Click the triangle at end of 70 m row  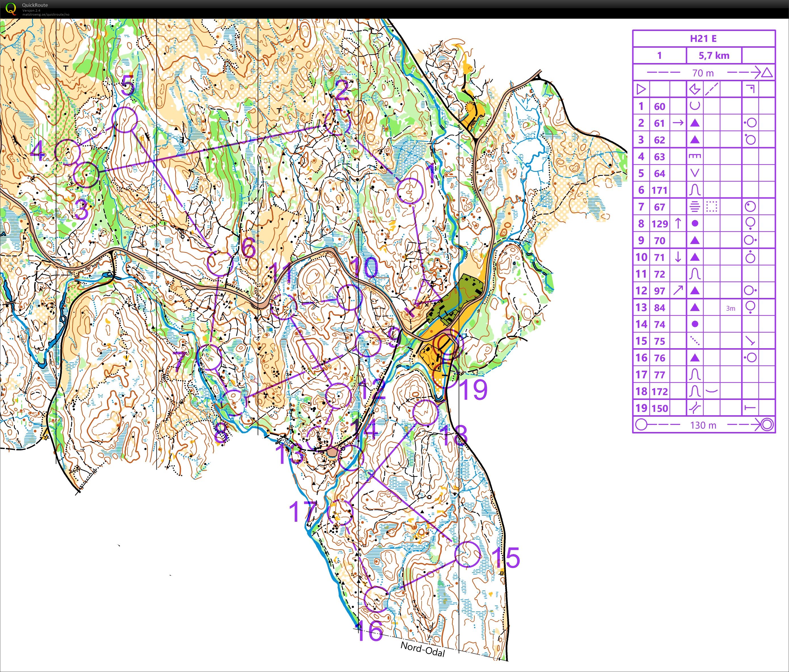(767, 72)
